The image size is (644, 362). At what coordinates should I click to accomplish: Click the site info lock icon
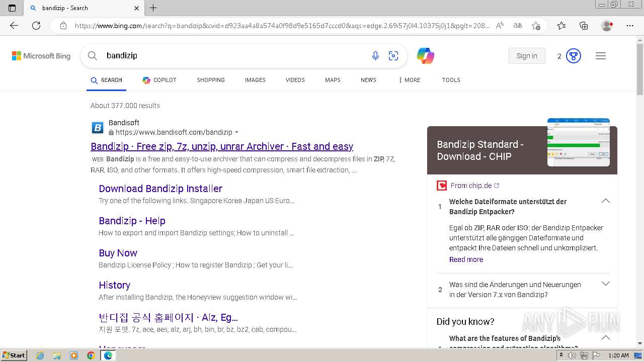(63, 26)
